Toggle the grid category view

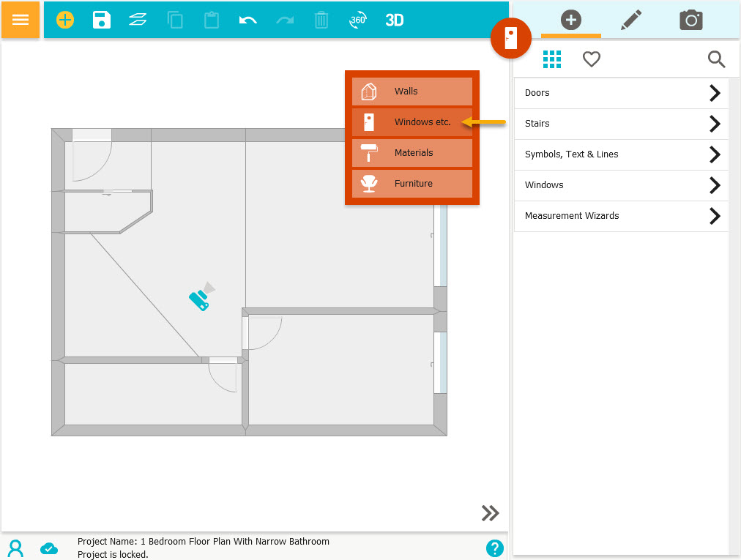point(552,59)
